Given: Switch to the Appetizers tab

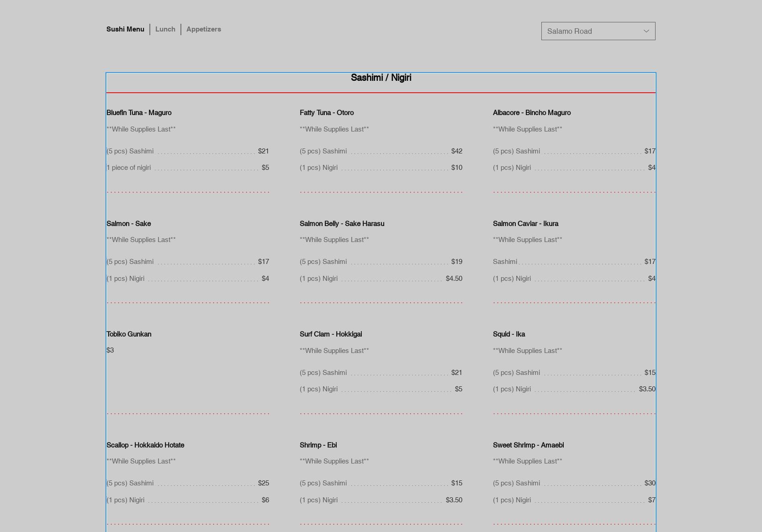Looking at the screenshot, I should [x=203, y=29].
